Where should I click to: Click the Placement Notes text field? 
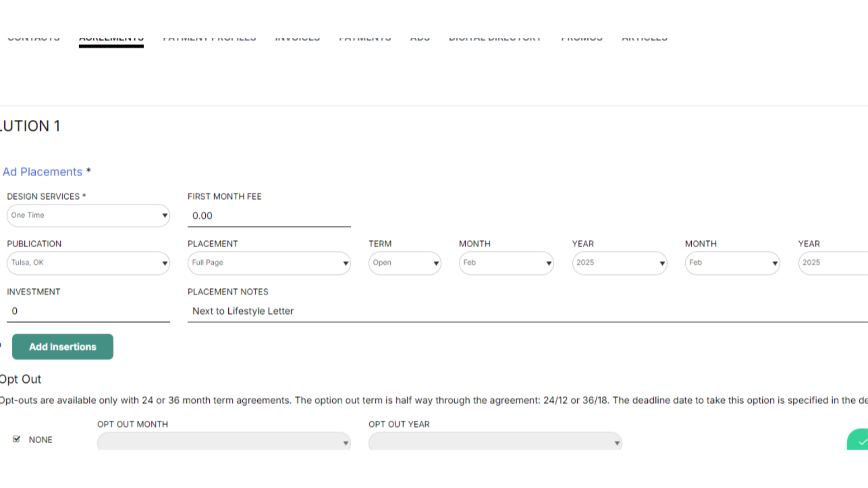528,311
